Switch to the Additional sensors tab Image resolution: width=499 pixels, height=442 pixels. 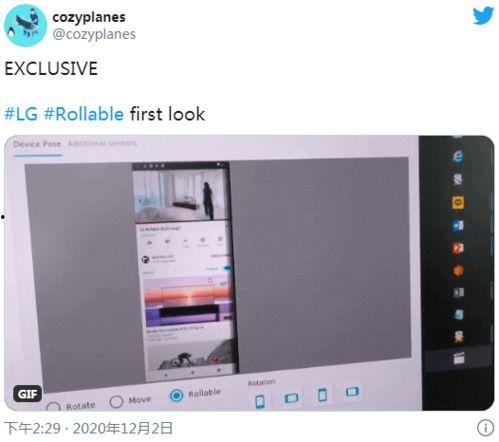click(x=102, y=143)
